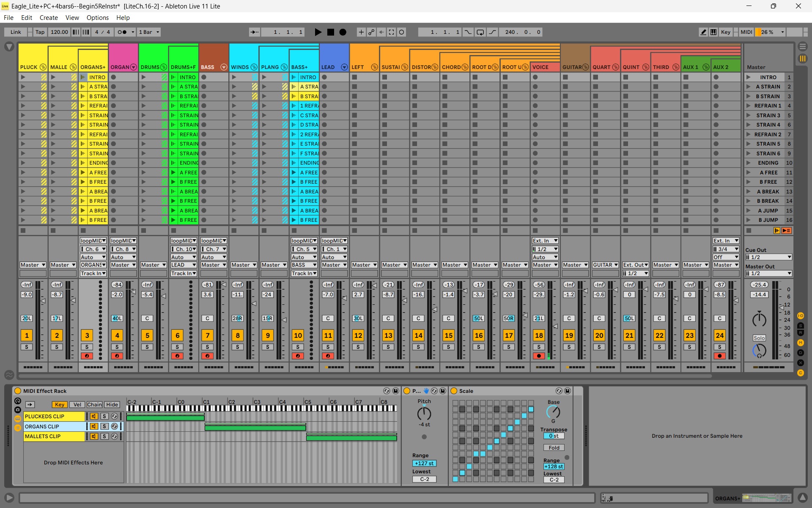Toggle the computer MIDI keyboard icon
This screenshot has width=812, height=508.
click(713, 32)
